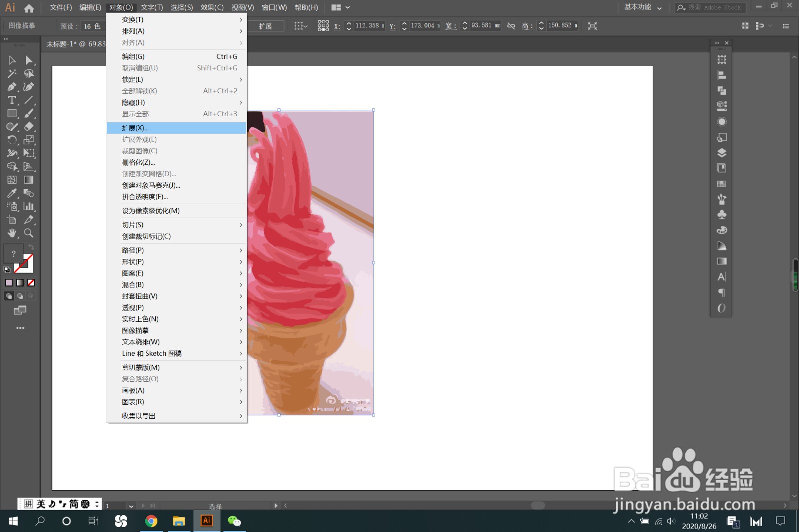Pick the Magic Wand tool
Screen dimensions: 799x532
(12, 74)
